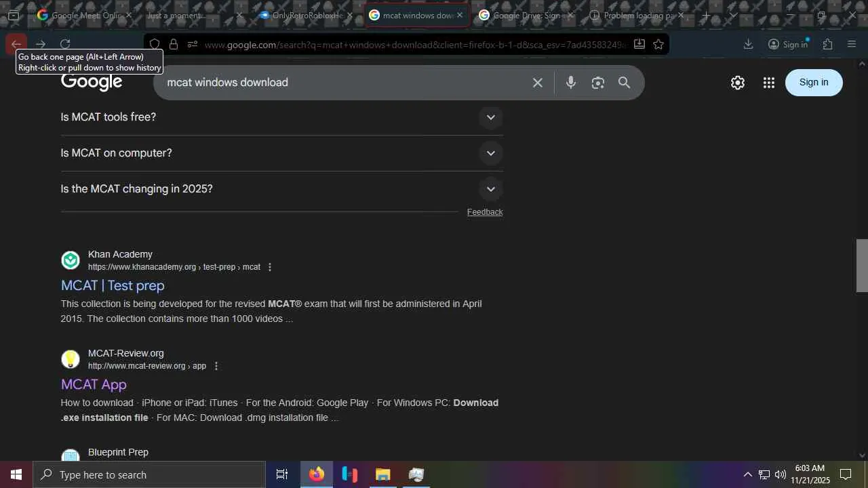Start a Google voice search
This screenshot has height=488, width=868.
(x=571, y=83)
